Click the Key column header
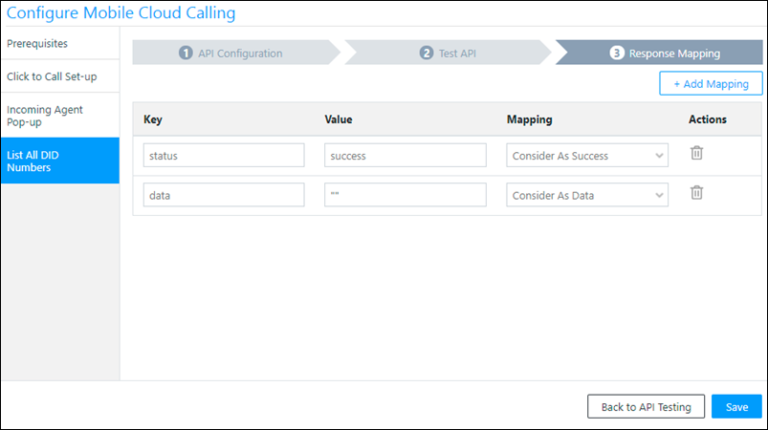The image size is (768, 430). coord(153,120)
